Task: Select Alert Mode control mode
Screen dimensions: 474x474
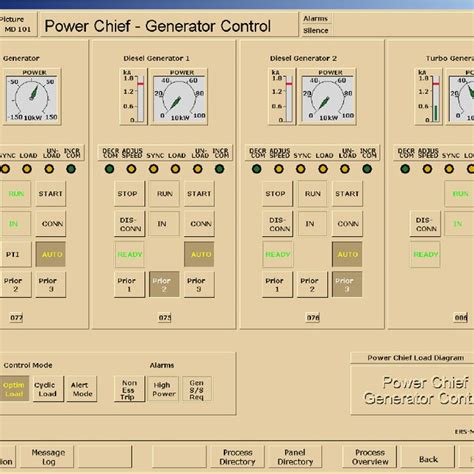Action: [82, 389]
